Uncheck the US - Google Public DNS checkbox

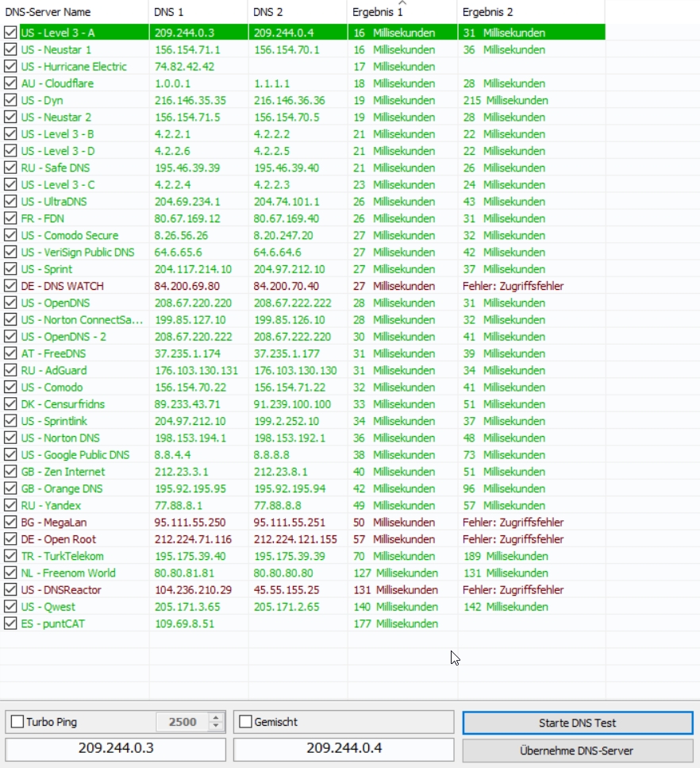click(10, 454)
